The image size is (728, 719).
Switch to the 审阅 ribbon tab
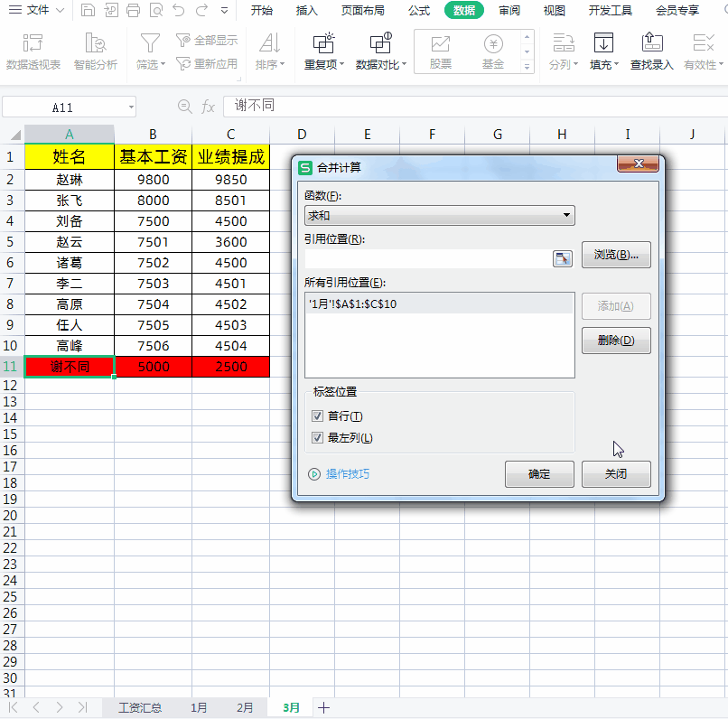509,10
